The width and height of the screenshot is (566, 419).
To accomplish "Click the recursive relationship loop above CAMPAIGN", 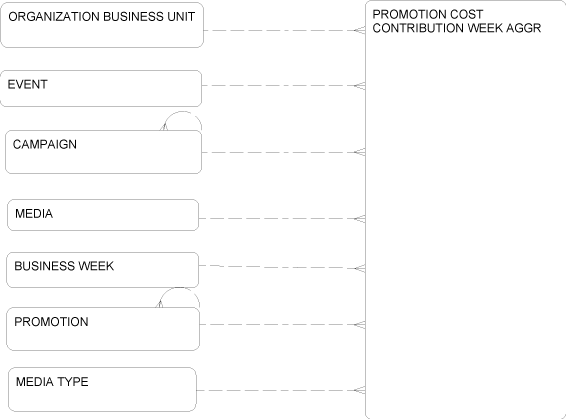I will coord(182,121).
